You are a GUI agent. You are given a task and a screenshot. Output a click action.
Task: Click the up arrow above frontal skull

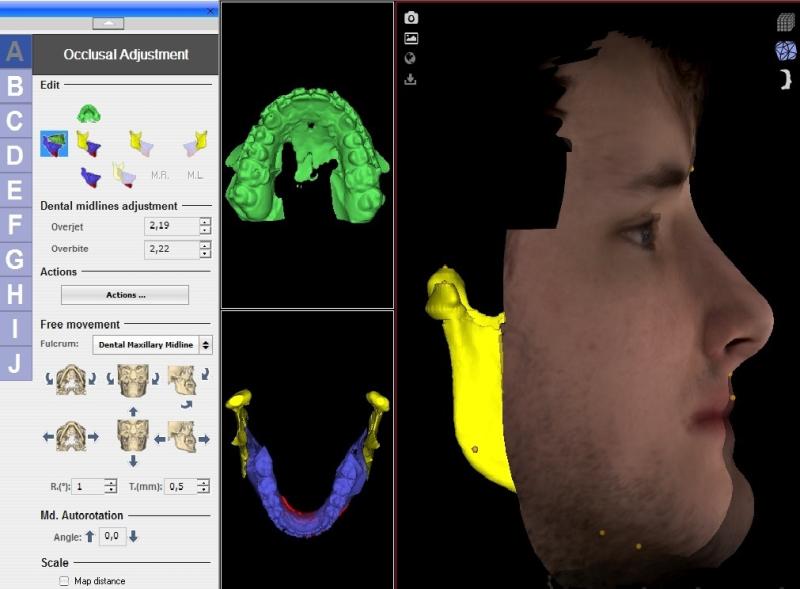click(x=133, y=410)
